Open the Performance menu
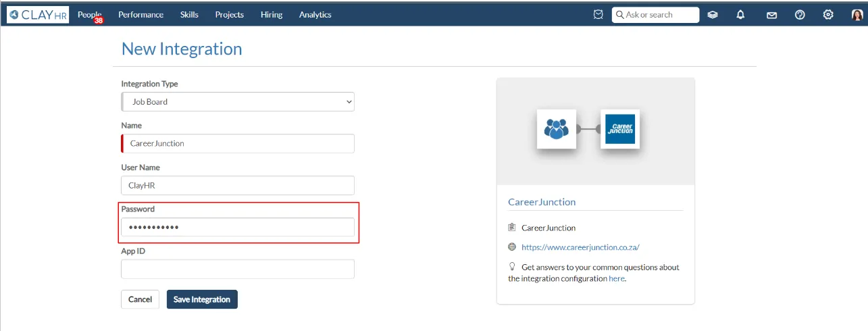 click(x=141, y=14)
